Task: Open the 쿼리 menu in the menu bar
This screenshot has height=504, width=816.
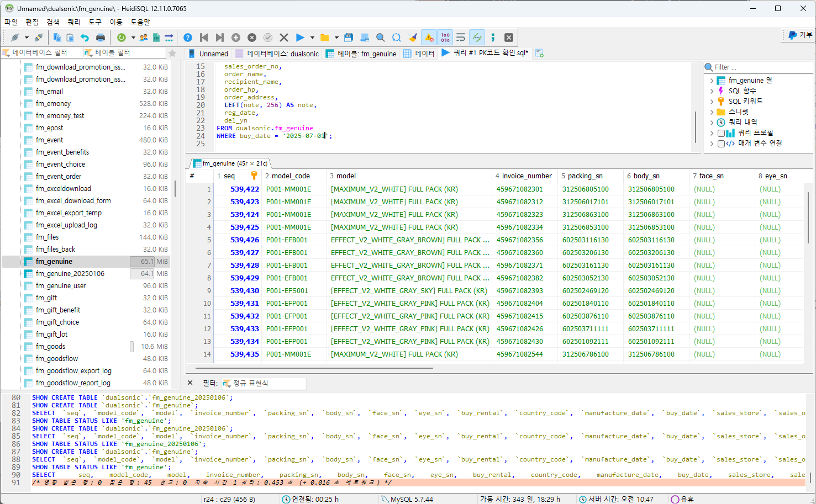Action: (73, 22)
